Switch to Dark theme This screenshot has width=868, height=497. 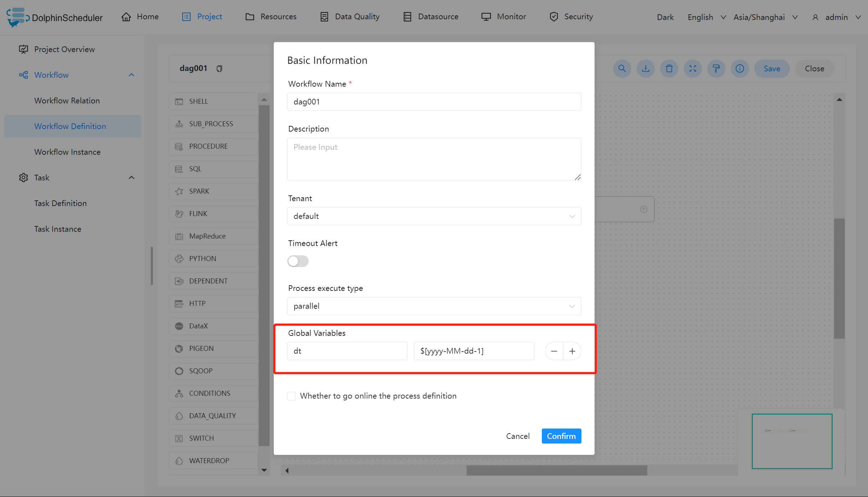pyautogui.click(x=665, y=17)
